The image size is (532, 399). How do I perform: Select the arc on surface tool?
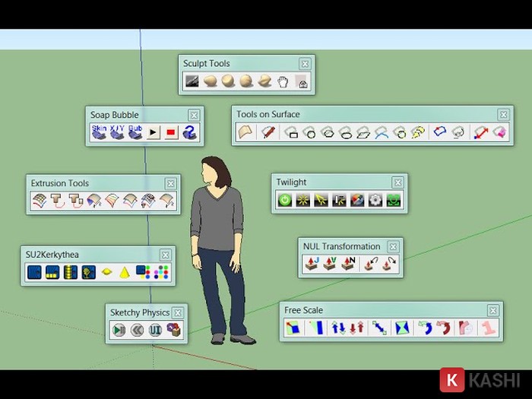pos(382,132)
